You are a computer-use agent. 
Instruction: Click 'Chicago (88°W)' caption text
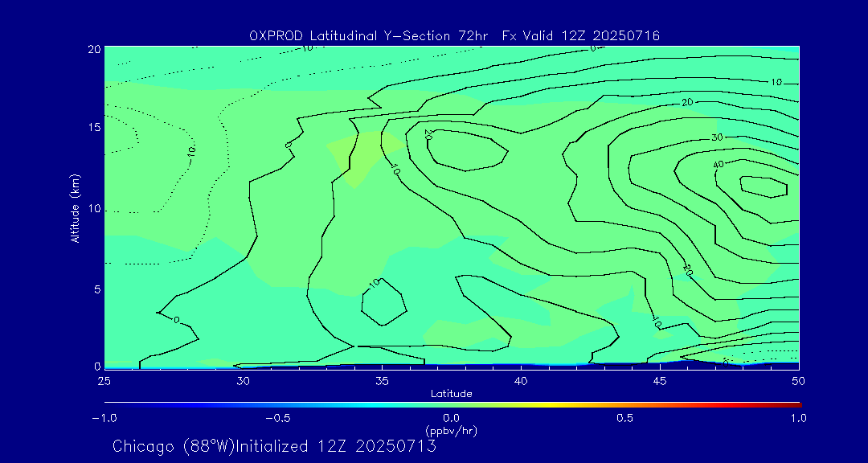point(174,446)
